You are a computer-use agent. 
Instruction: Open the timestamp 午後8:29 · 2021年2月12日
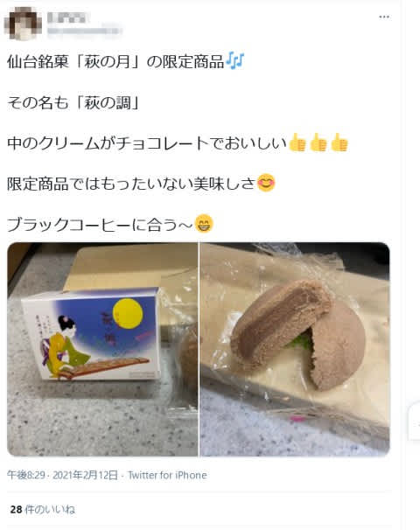point(62,475)
